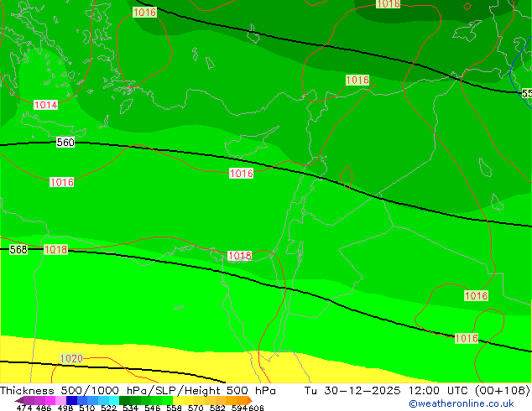This screenshot has width=532, height=411.
Task: Click the blue legend swatch above 498
Action: (72, 400)
